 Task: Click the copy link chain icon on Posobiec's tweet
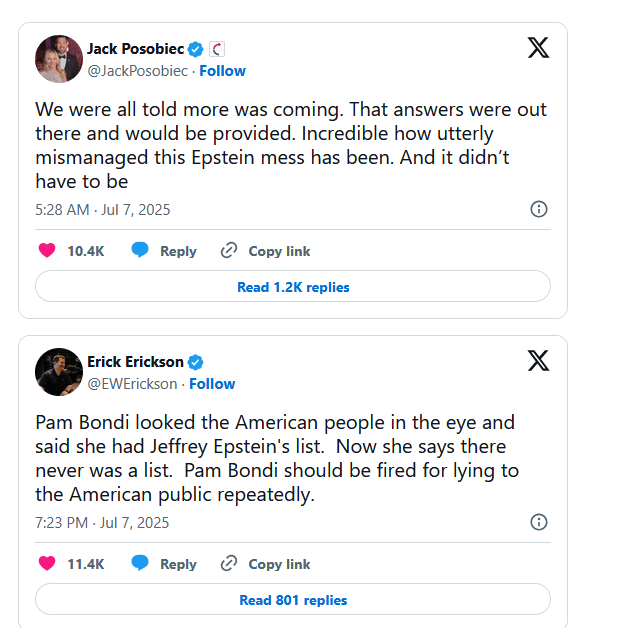coord(229,251)
